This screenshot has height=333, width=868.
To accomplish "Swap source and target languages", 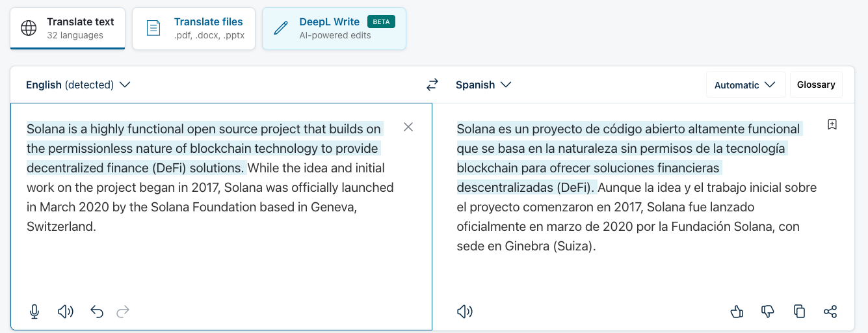I will tap(432, 85).
